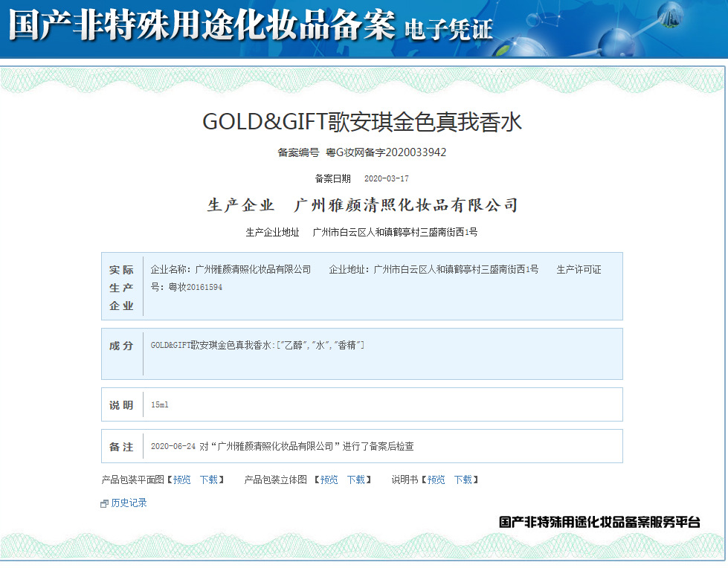The height and width of the screenshot is (568, 728).
Task: Click the 产品包装平面图 label
Action: 133,480
